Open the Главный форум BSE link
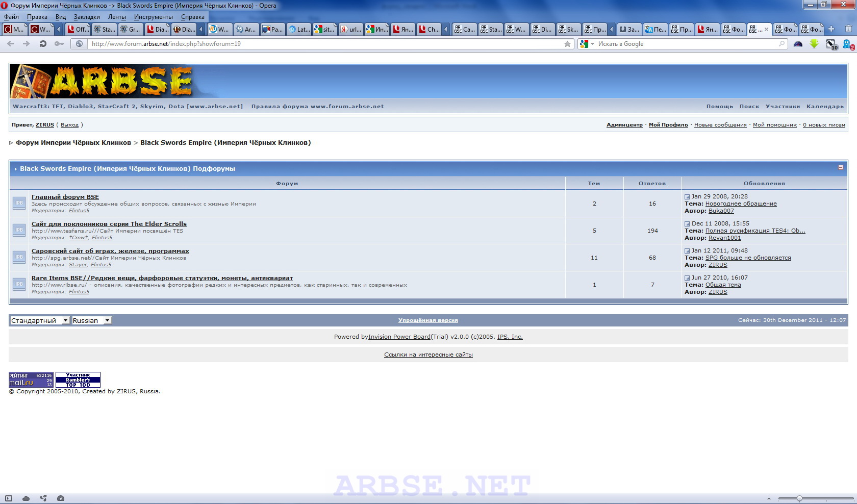 [65, 197]
